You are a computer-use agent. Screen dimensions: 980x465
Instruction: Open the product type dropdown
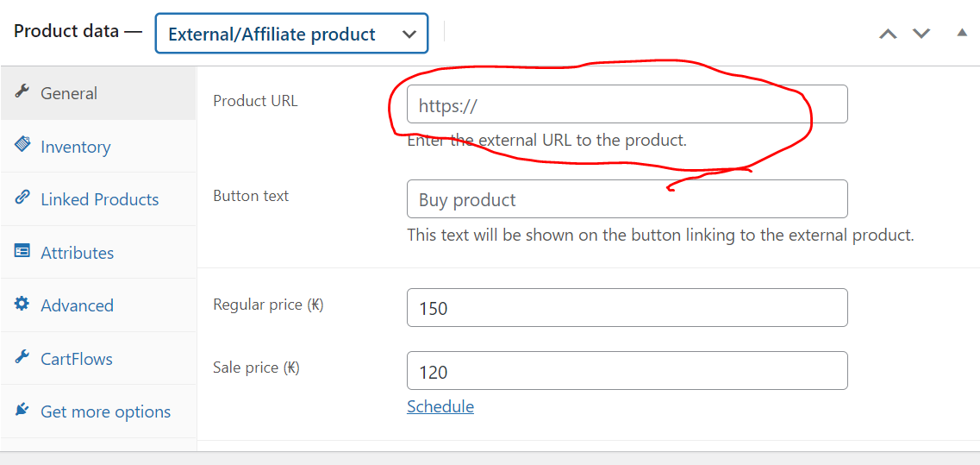click(x=291, y=34)
